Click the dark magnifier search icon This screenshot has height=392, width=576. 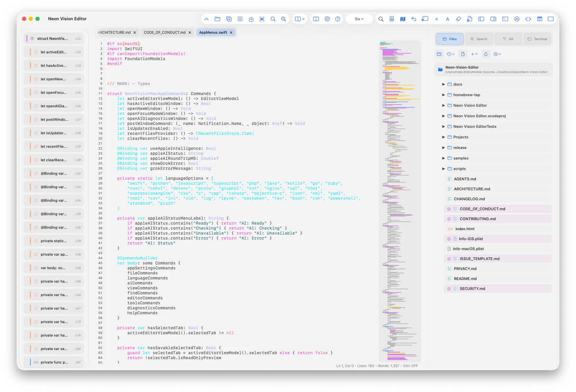381,19
